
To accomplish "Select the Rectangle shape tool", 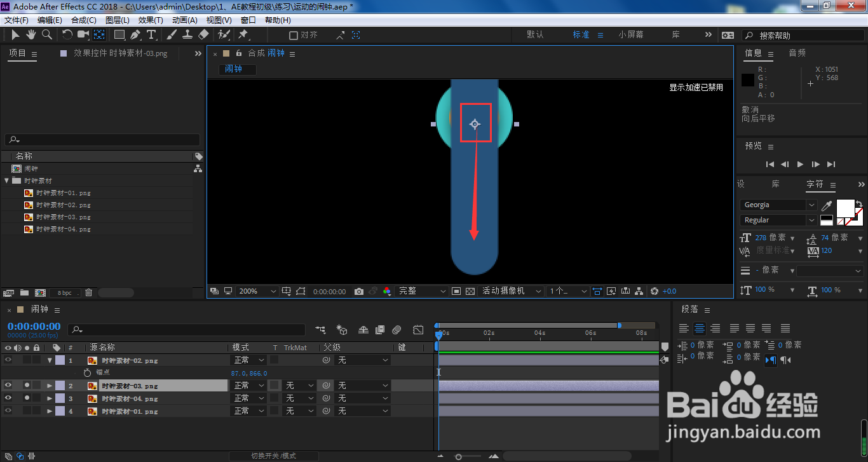I will coord(119,34).
